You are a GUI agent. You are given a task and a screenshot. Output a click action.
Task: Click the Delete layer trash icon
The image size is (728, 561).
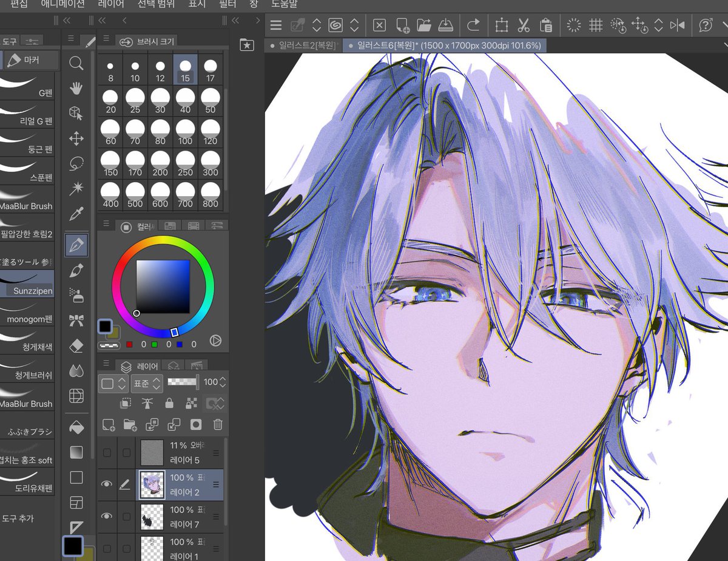218,424
